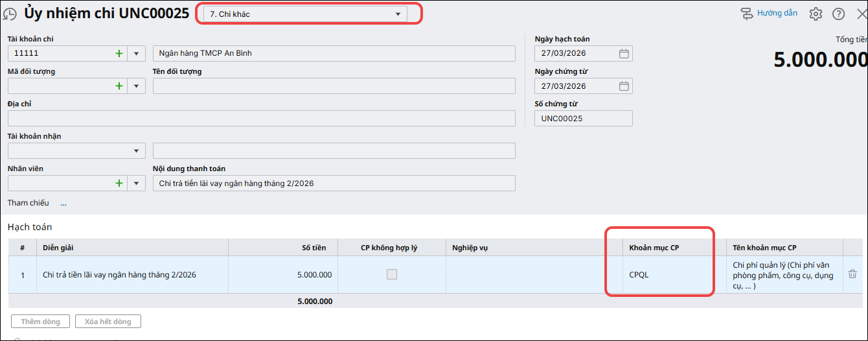This screenshot has width=868, height=341.
Task: Click the CP không hợp lý column header
Action: [392, 248]
